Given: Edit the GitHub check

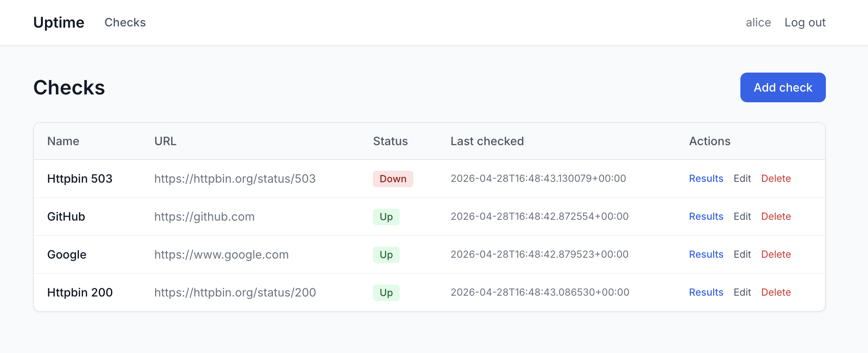Looking at the screenshot, I should pos(742,217).
